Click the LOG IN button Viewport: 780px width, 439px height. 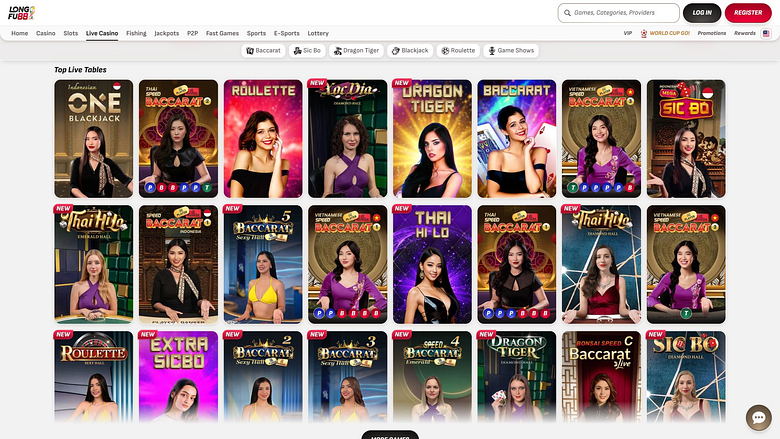pos(702,13)
